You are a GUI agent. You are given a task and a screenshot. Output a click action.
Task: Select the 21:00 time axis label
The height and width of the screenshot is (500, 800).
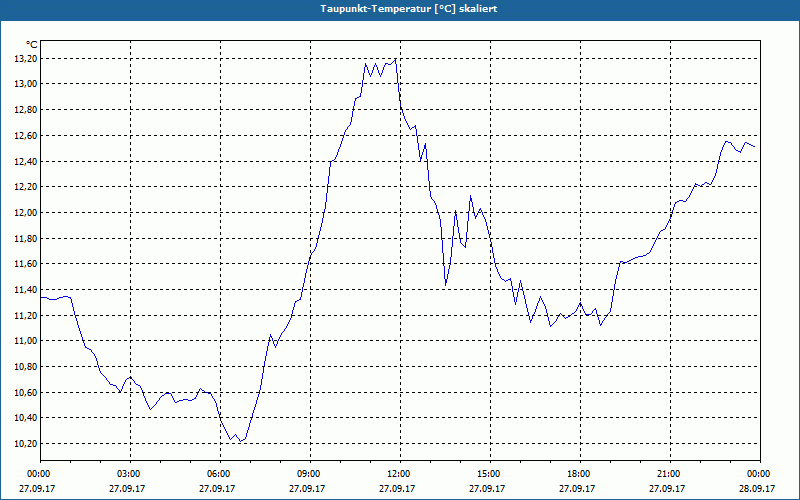click(670, 474)
